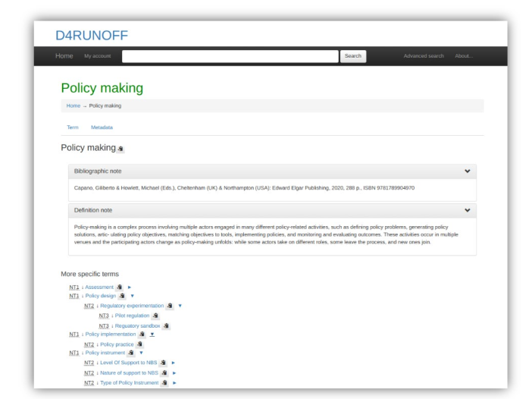Click copy icon beside Type of Policy Instrument
Screen dimensions: 532x399
pos(164,382)
